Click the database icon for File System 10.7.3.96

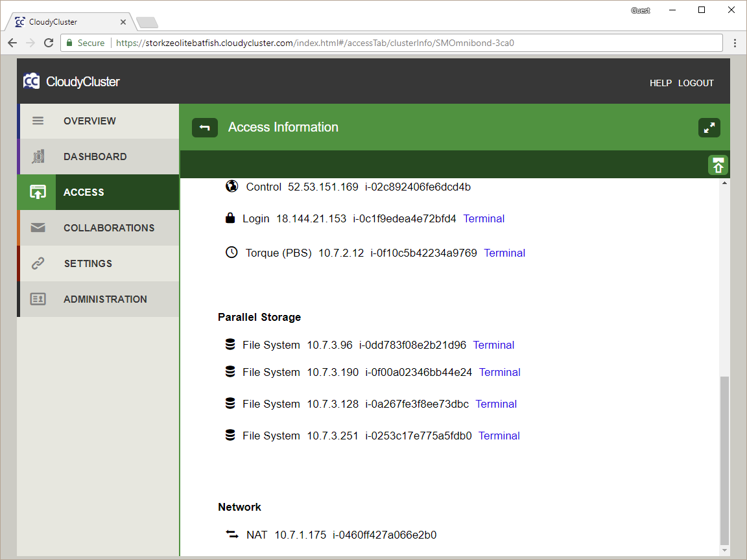pyautogui.click(x=230, y=344)
